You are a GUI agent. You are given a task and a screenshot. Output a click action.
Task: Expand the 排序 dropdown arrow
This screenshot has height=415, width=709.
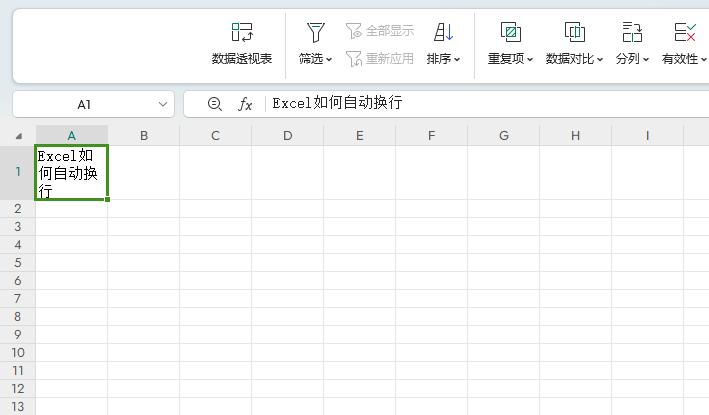point(457,59)
